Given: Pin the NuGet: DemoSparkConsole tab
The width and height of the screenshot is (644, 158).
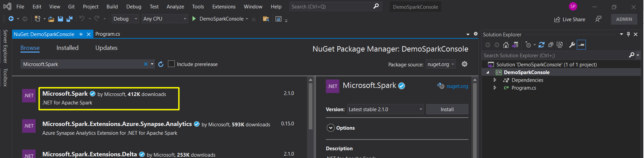Looking at the screenshot, I should pyautogui.click(x=81, y=34).
